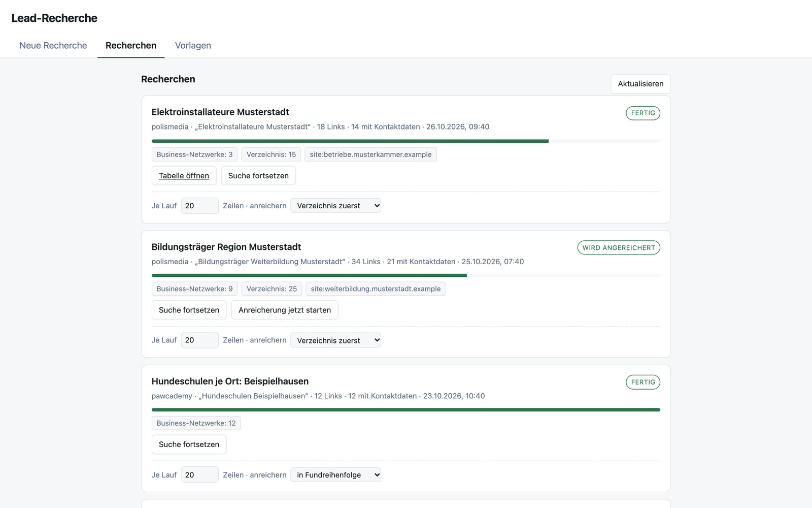Click title 'Bildungsträger Region Musterstadt'

pyautogui.click(x=226, y=247)
